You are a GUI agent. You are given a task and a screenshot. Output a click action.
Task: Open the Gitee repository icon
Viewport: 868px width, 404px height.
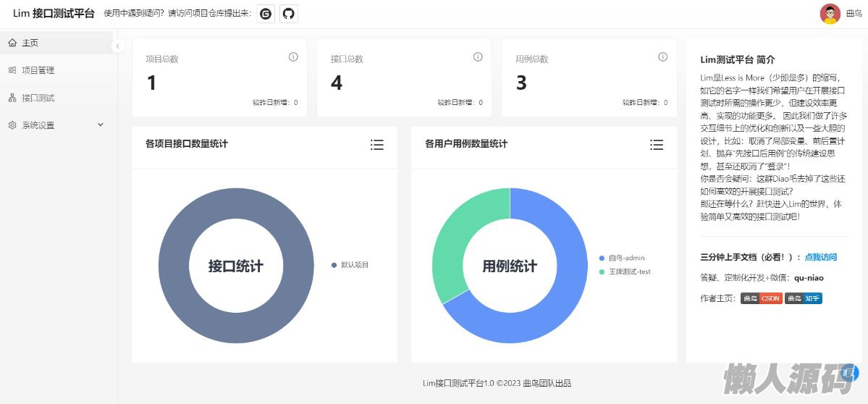[266, 14]
